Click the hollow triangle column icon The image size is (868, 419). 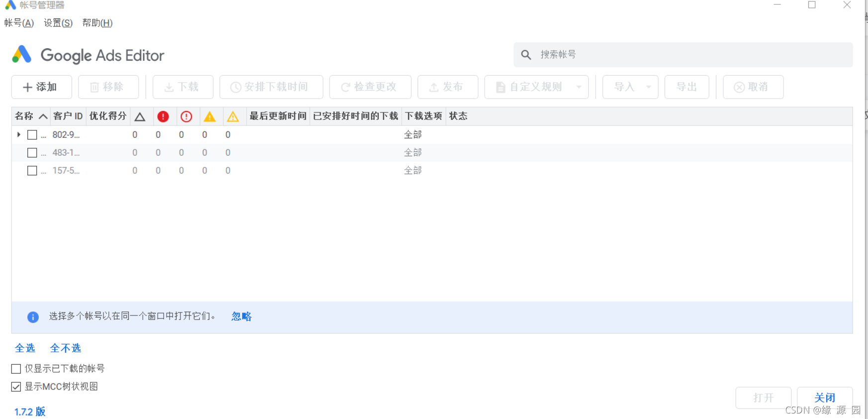coord(140,116)
